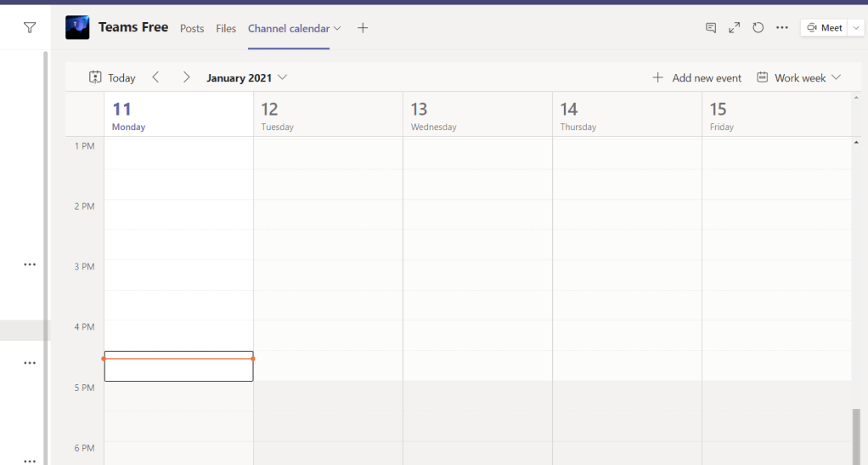Go to the next week with right chevron
Image resolution: width=868 pixels, height=465 pixels.
(186, 77)
